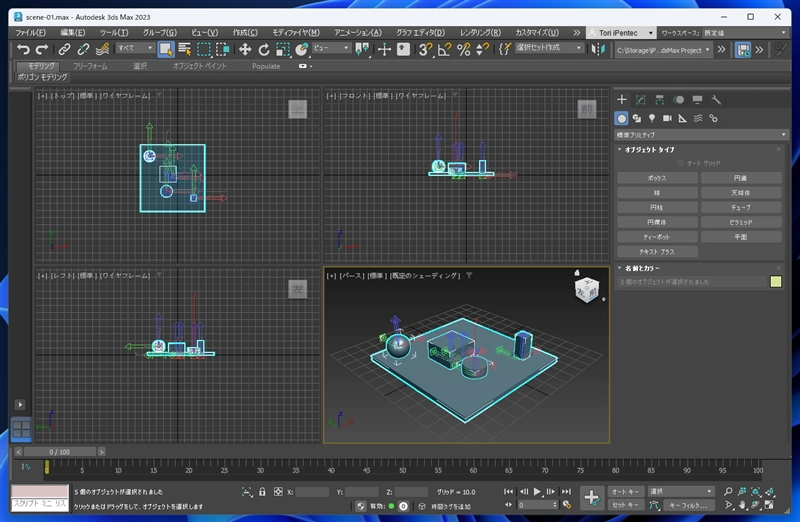Open the Display tab in the command panel
This screenshot has width=800, height=522.
point(697,100)
